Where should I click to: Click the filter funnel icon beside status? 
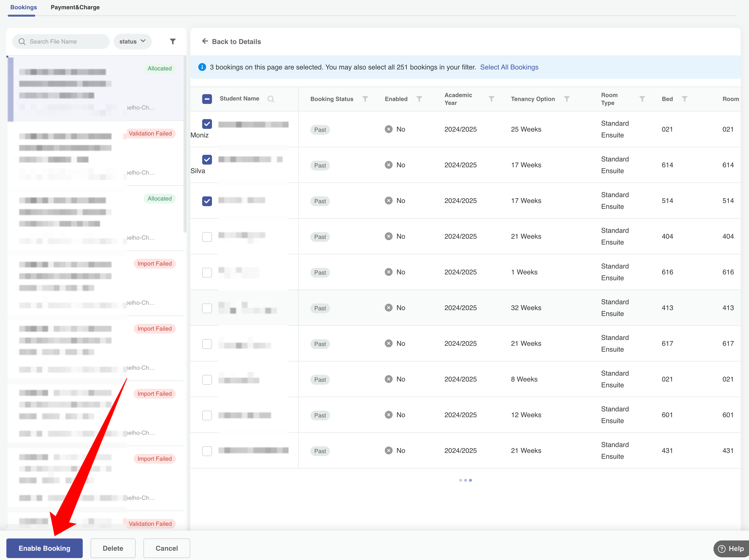[173, 41]
